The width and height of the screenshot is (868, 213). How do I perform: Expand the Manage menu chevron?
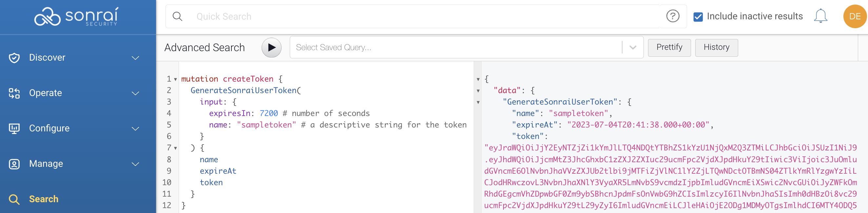(135, 164)
